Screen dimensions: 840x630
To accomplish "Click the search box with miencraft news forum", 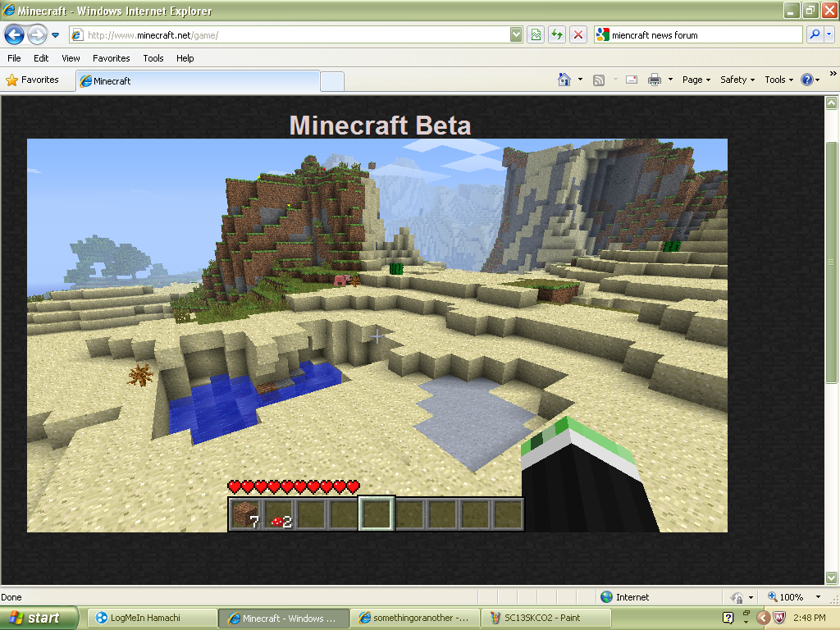I will [x=697, y=35].
